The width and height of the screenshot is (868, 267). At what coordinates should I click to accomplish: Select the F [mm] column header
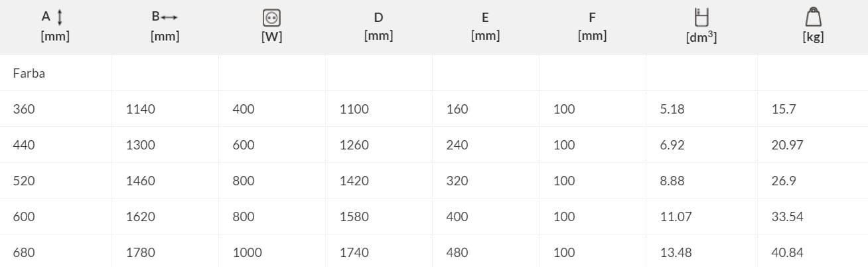click(592, 27)
